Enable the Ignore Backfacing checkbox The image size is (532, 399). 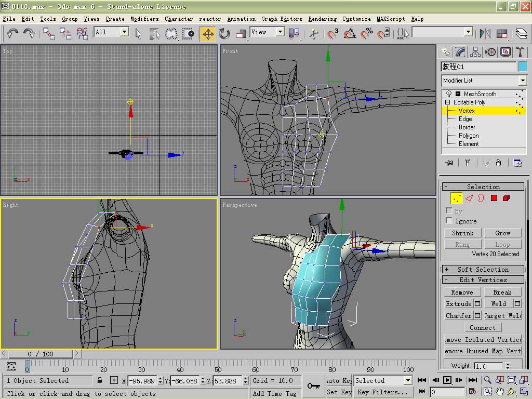tap(449, 221)
